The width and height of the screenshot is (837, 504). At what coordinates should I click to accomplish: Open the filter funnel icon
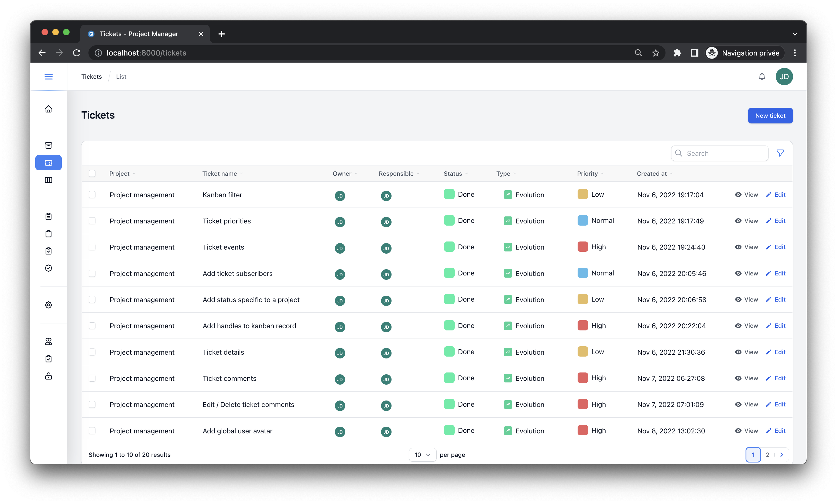[x=780, y=153]
